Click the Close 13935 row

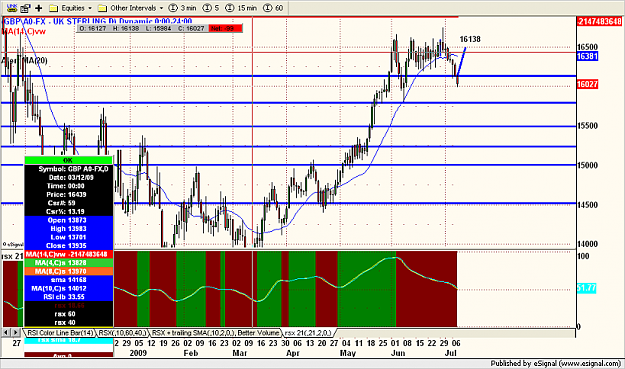[69, 245]
